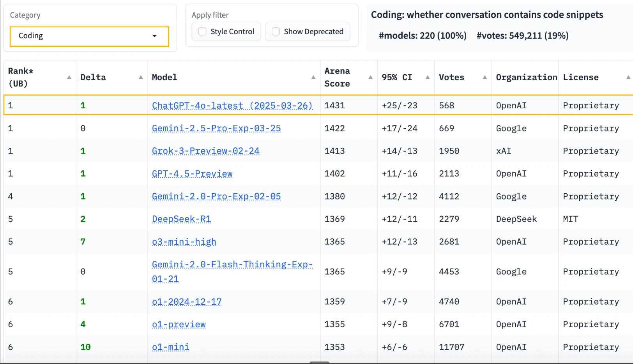Click the +25/-23 confidence interval cell

400,106
